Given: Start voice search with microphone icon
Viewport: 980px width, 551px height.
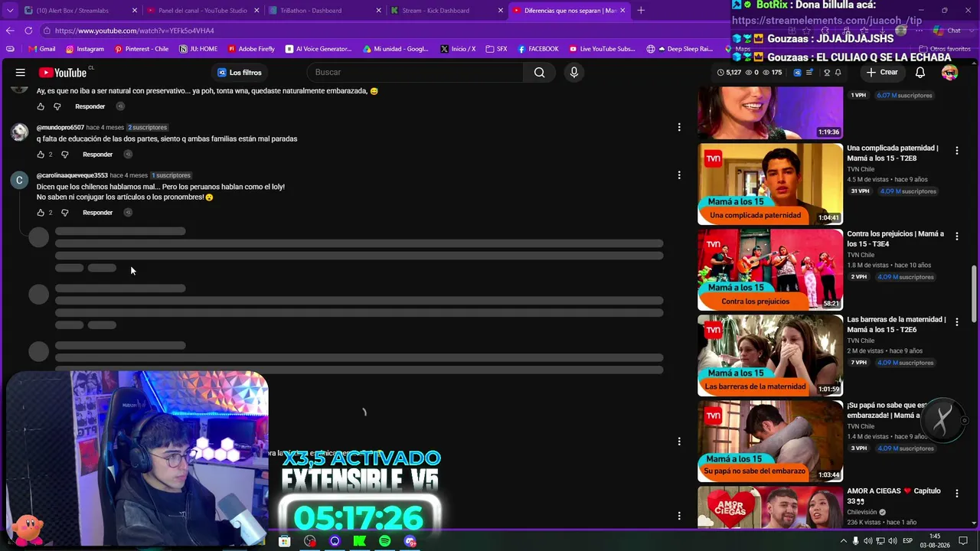Looking at the screenshot, I should (574, 73).
